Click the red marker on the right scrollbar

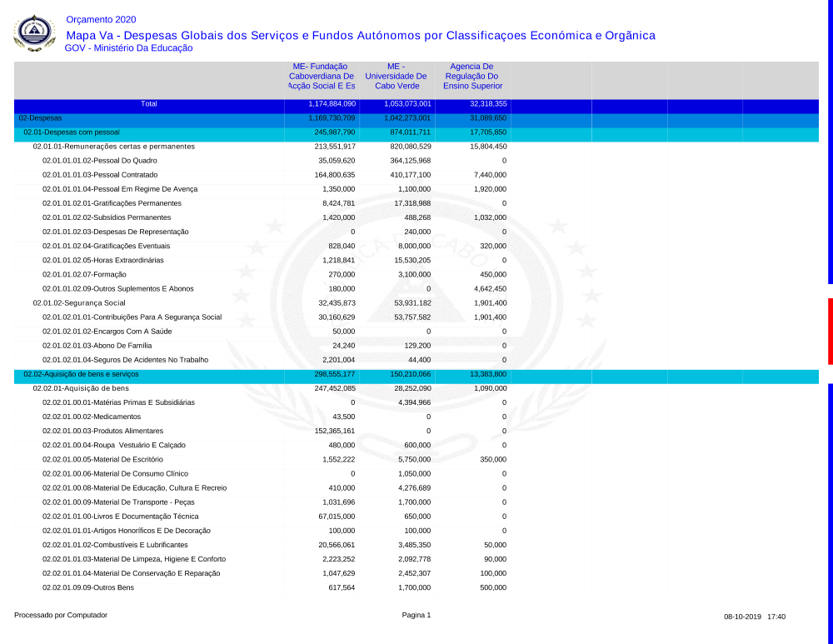(x=830, y=331)
